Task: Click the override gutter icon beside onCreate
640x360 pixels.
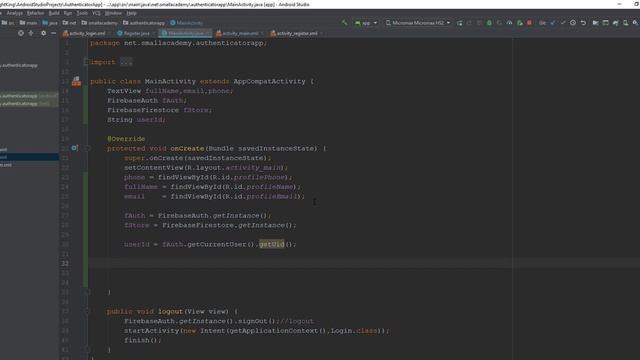Action: [75, 148]
